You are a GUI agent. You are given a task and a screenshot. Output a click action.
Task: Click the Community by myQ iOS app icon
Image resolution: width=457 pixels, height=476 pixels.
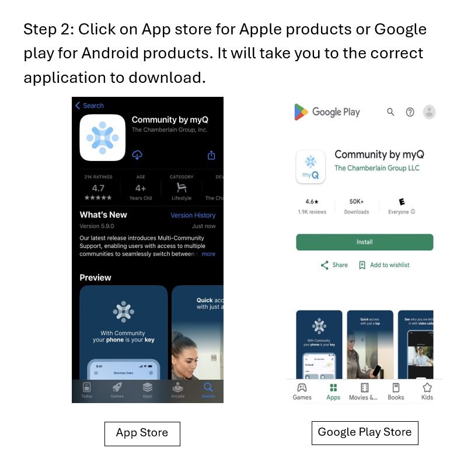(102, 138)
